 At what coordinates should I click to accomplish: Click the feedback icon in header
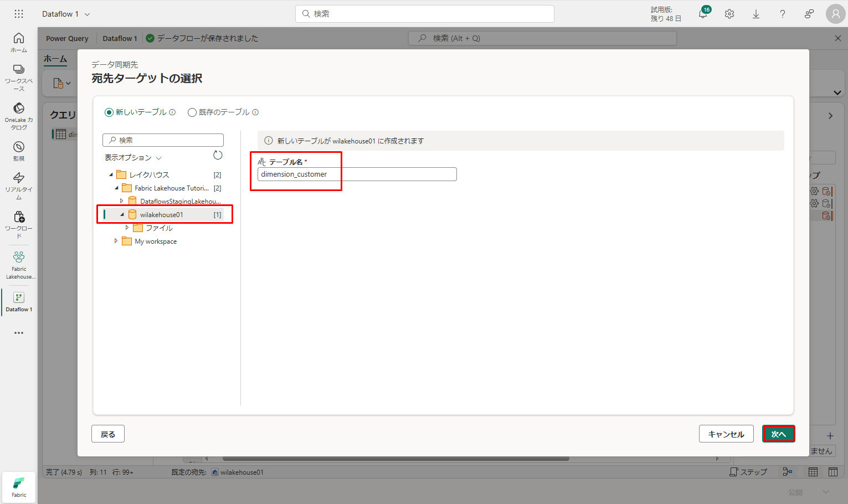pyautogui.click(x=809, y=14)
